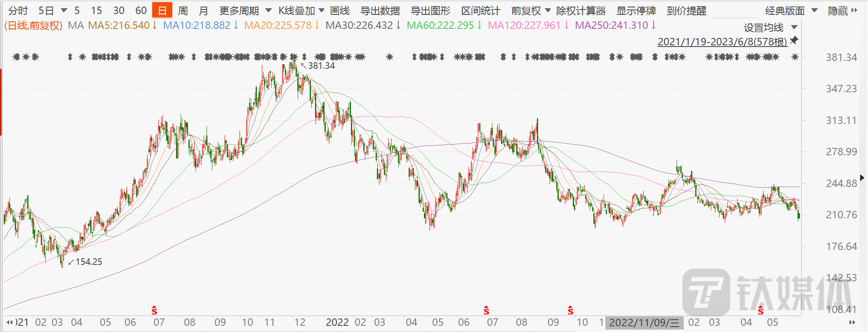Toggle 显示停牌 suspension display
The image size is (868, 332).
[636, 11]
